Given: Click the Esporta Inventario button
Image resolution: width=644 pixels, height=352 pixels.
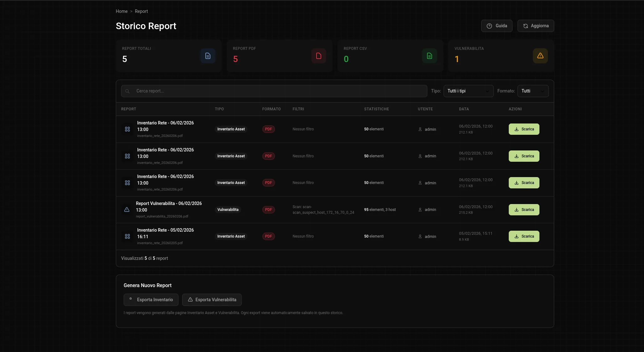Looking at the screenshot, I should pyautogui.click(x=151, y=300).
